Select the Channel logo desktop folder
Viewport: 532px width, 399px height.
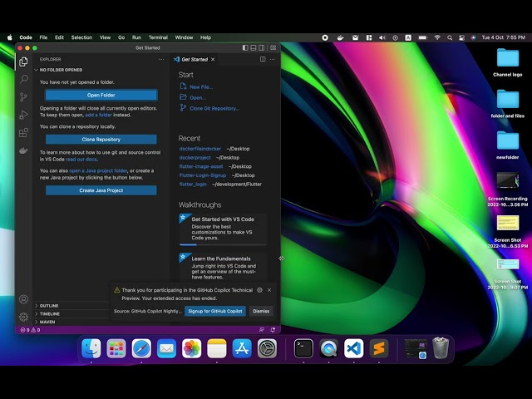click(508, 63)
